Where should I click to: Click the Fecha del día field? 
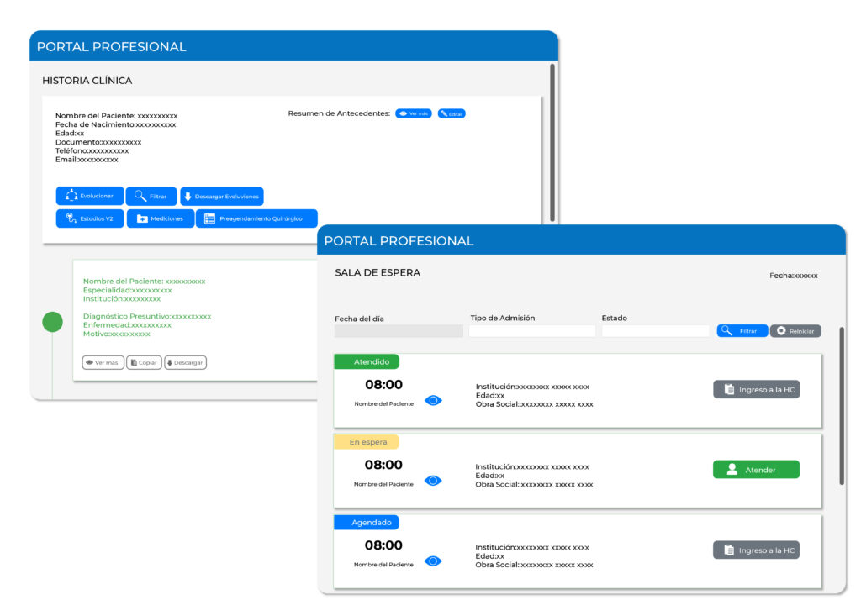click(399, 331)
